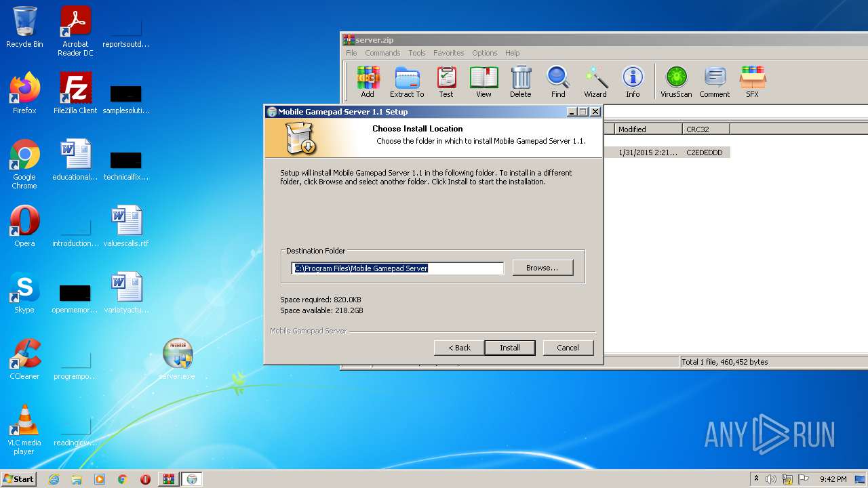
Task: Click the C2EDEDDD CRC32 value
Action: [x=705, y=152]
